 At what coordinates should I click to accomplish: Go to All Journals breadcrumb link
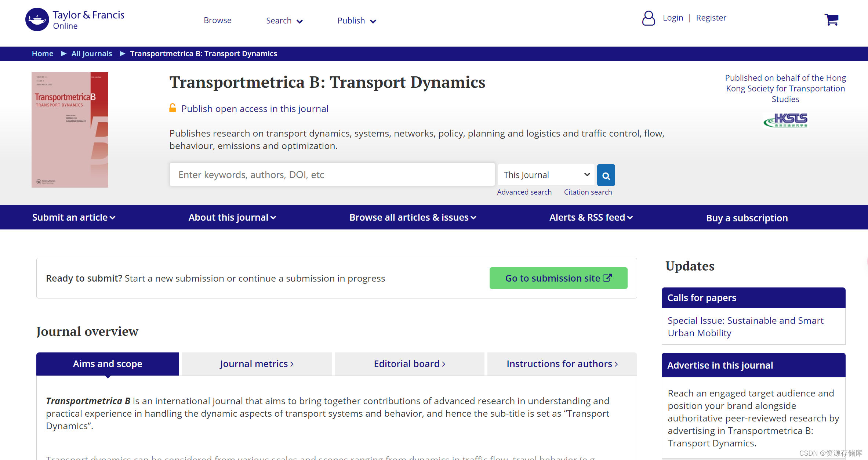[x=91, y=54]
